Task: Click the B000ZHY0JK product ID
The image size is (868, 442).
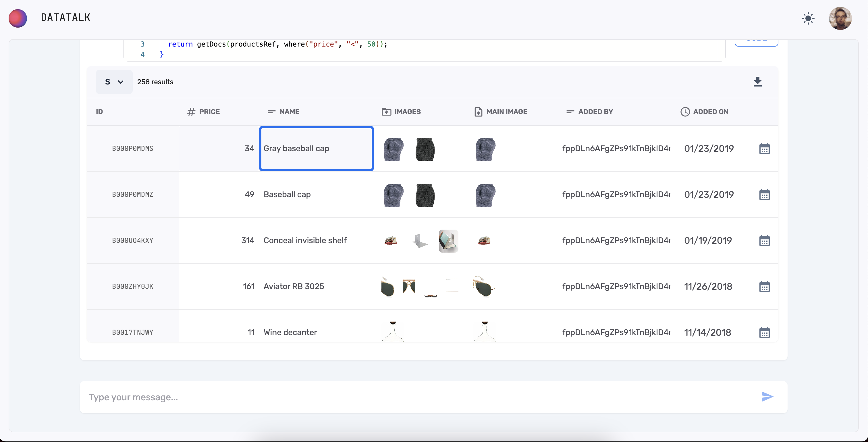Action: [132, 287]
